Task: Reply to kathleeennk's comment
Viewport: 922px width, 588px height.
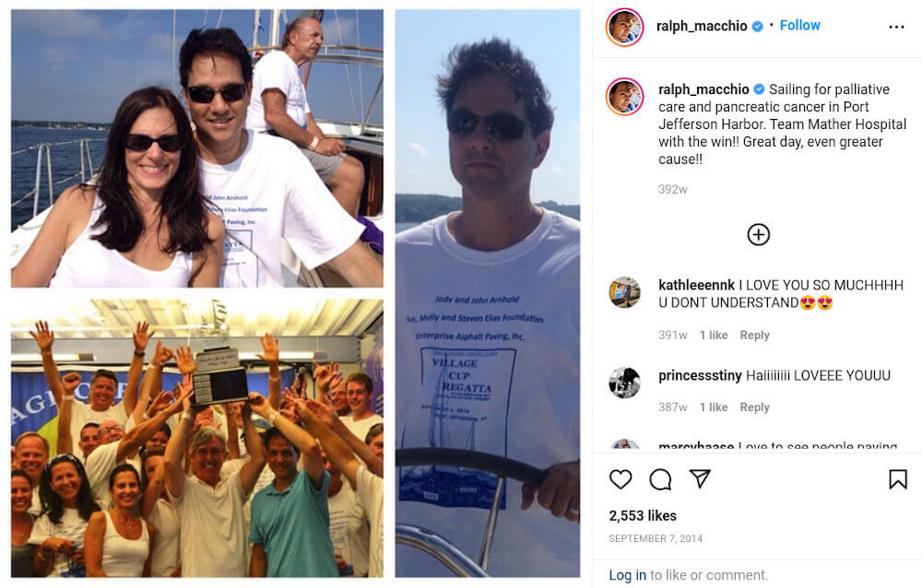Action: click(x=754, y=335)
